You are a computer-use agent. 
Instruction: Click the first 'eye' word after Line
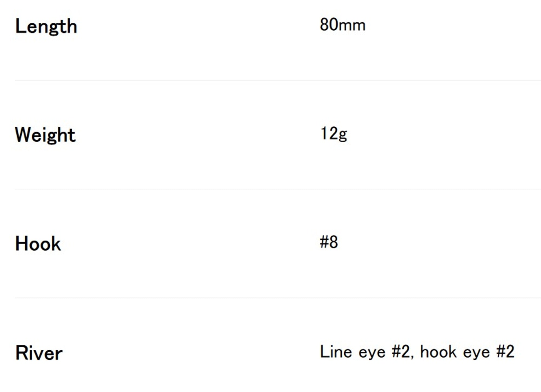(372, 353)
